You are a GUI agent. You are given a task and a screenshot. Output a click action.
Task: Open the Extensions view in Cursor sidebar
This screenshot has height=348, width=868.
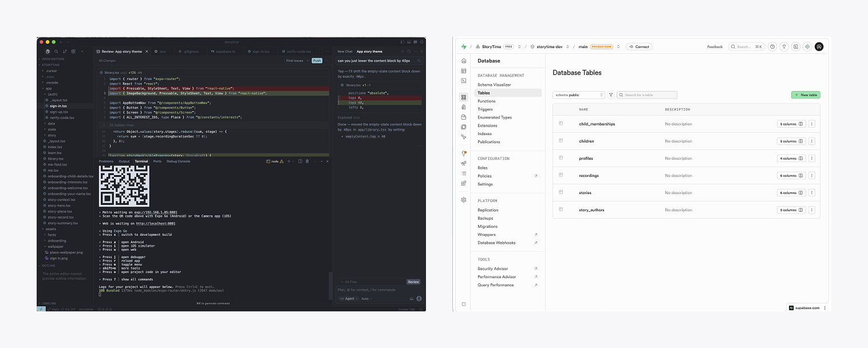pyautogui.click(x=73, y=52)
